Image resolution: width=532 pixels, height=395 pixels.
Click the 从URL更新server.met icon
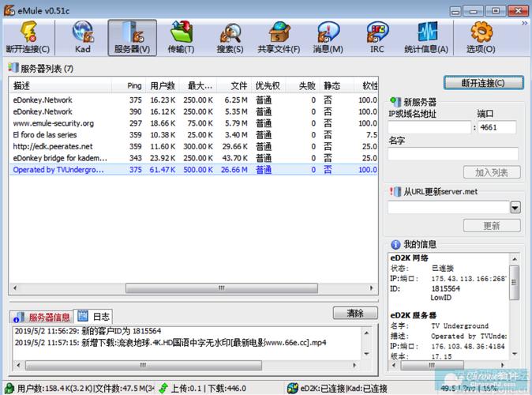tap(395, 191)
